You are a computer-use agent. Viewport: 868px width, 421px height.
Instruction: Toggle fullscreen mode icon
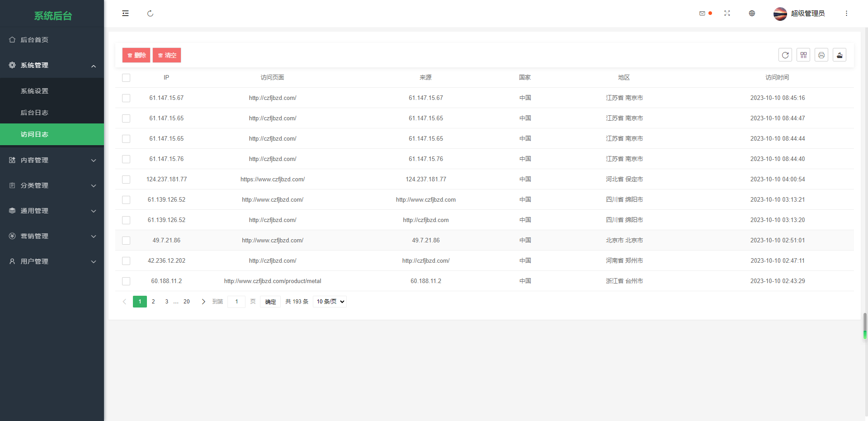click(727, 14)
